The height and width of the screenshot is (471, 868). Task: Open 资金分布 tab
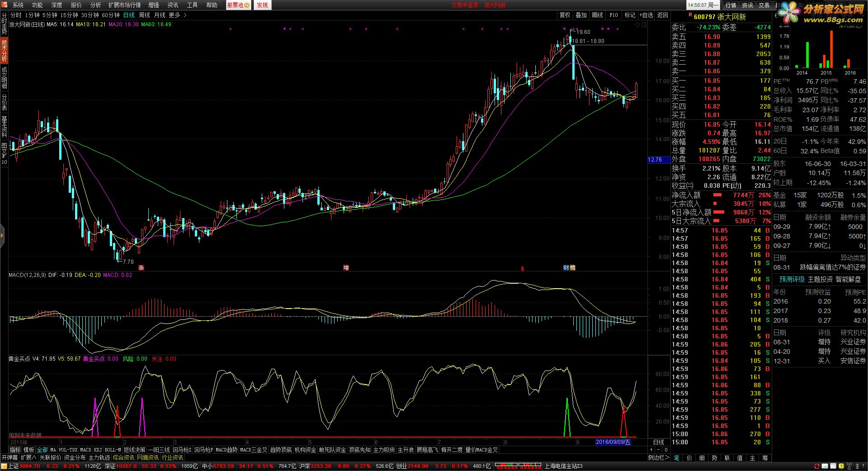click(75, 457)
